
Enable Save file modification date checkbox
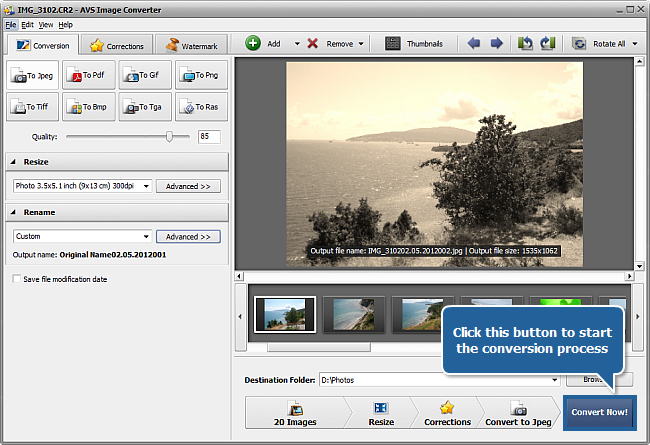click(x=17, y=279)
